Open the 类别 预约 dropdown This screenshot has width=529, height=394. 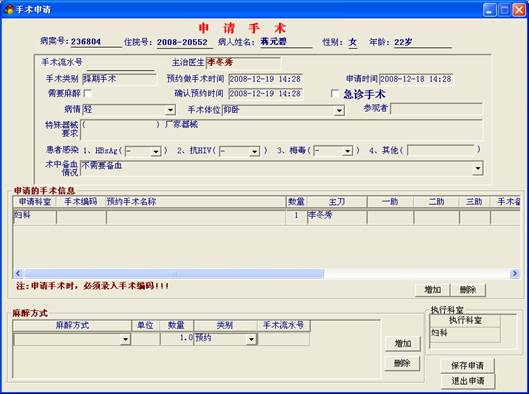click(251, 339)
